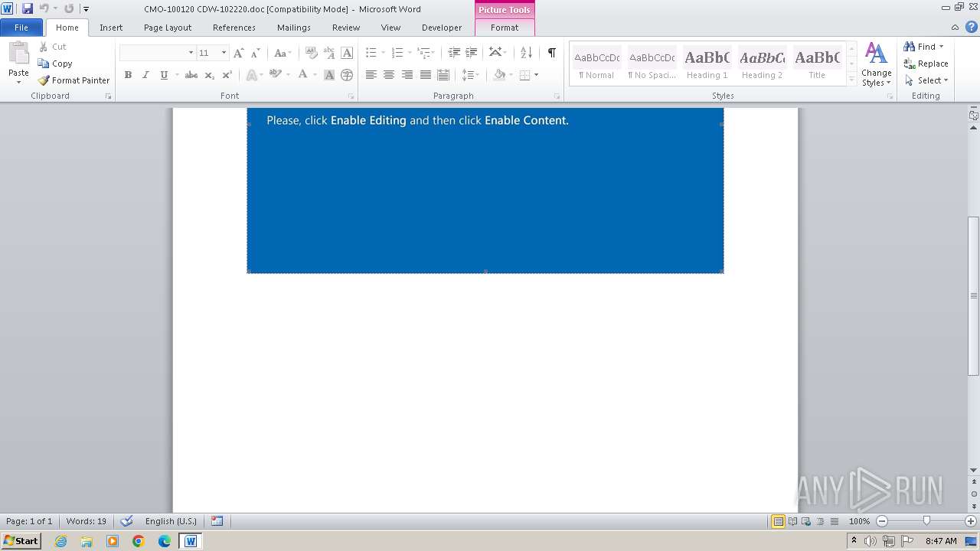
Task: Open the Bullets list dropdown arrow
Action: (x=383, y=53)
